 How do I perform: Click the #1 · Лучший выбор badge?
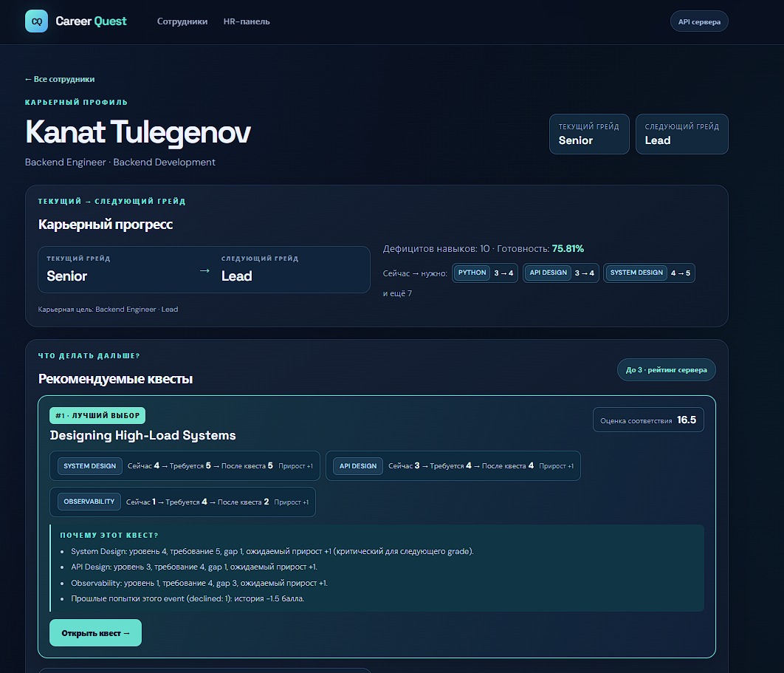(97, 415)
